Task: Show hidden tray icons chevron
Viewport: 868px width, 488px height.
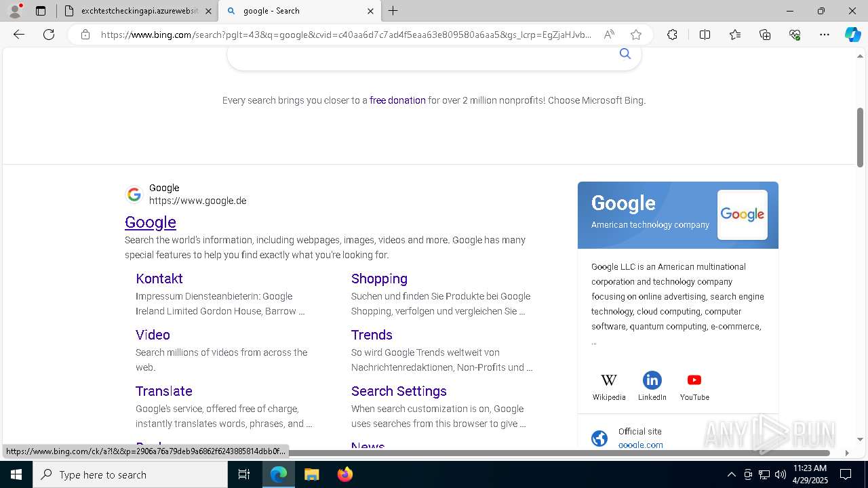Action: pyautogui.click(x=731, y=474)
